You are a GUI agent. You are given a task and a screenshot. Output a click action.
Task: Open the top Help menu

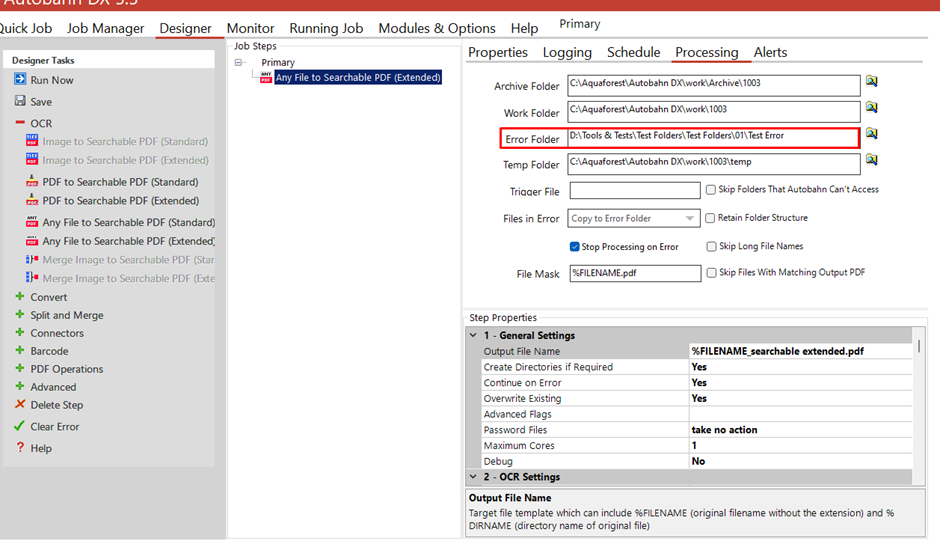(x=525, y=28)
